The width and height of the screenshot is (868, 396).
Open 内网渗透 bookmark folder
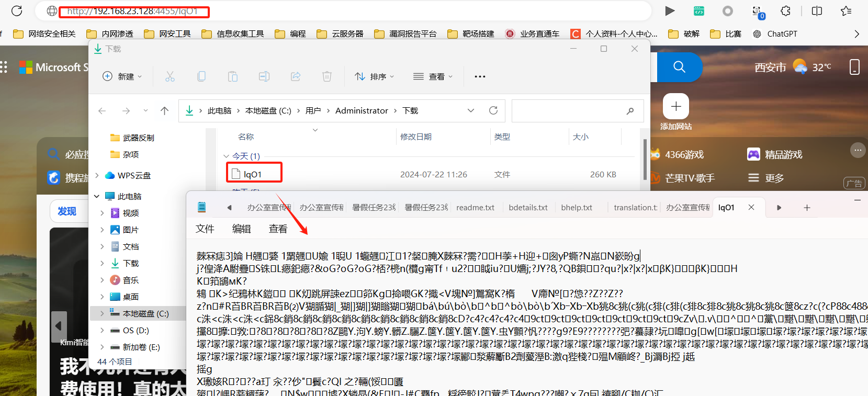[x=110, y=34]
